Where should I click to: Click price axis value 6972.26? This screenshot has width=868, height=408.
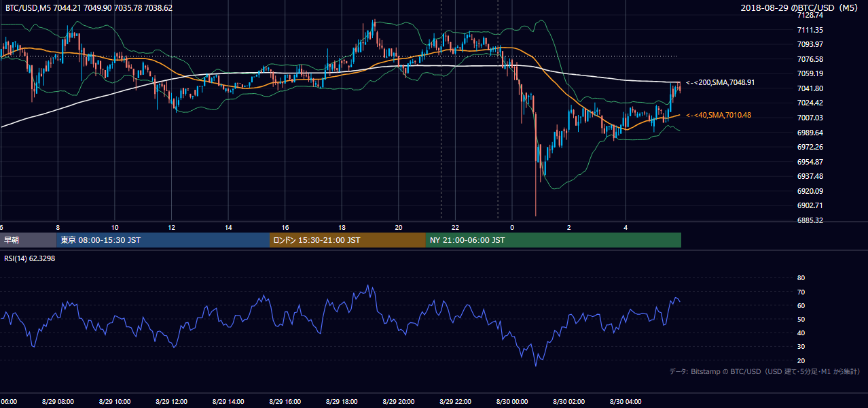[810, 147]
